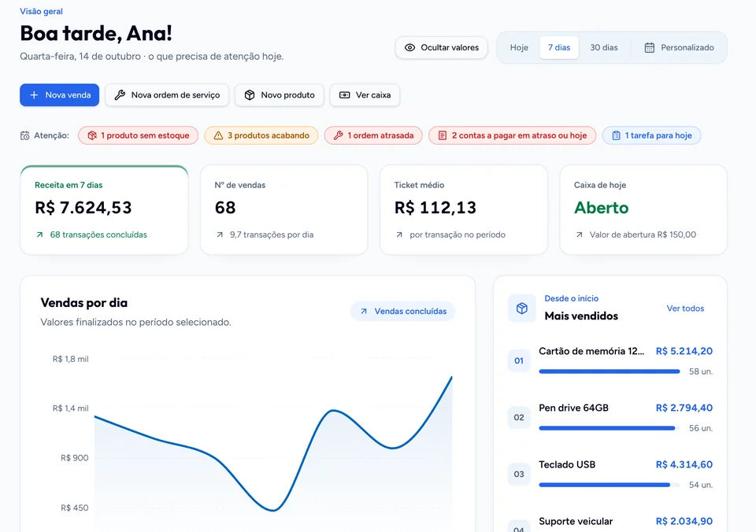Switch to the 30 dias period
The height and width of the screenshot is (532, 756).
coord(604,47)
